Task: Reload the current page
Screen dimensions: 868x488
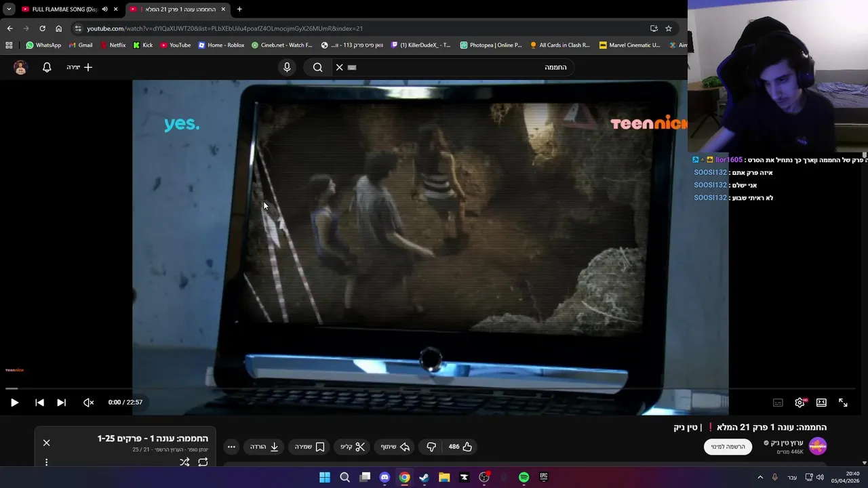Action: (x=42, y=28)
